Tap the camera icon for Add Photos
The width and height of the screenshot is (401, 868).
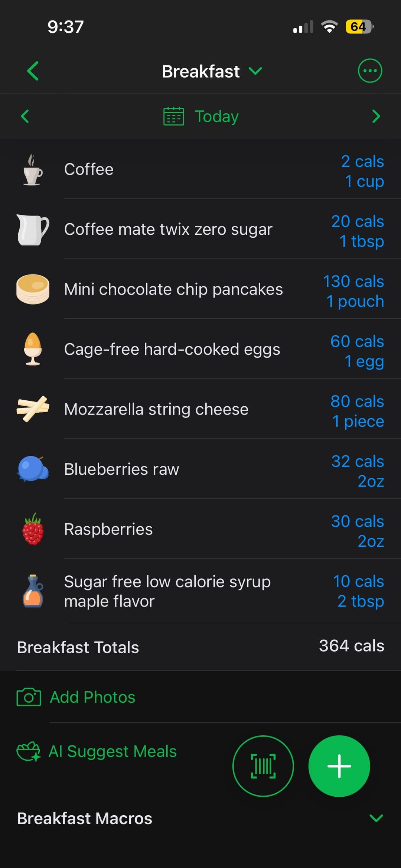[x=29, y=697]
